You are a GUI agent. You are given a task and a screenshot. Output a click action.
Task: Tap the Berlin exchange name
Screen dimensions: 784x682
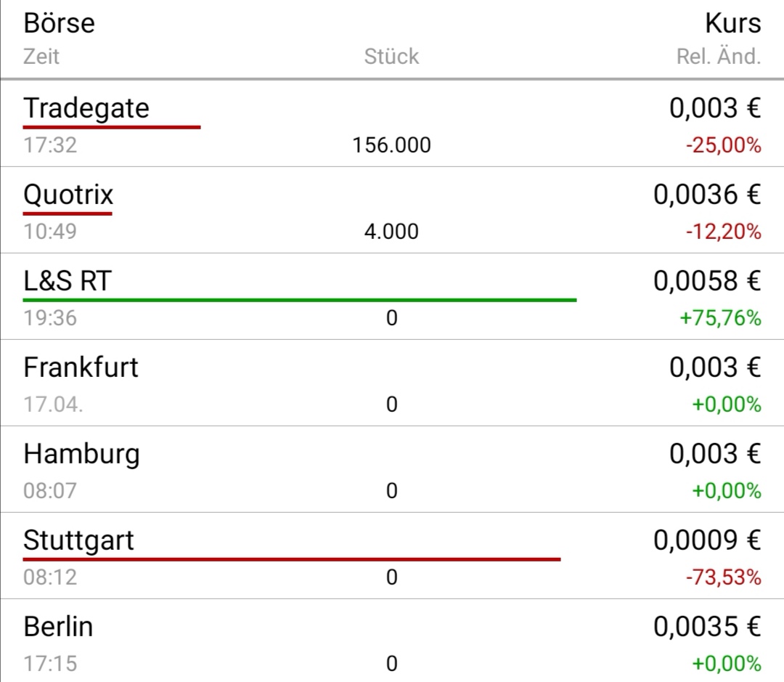[58, 627]
